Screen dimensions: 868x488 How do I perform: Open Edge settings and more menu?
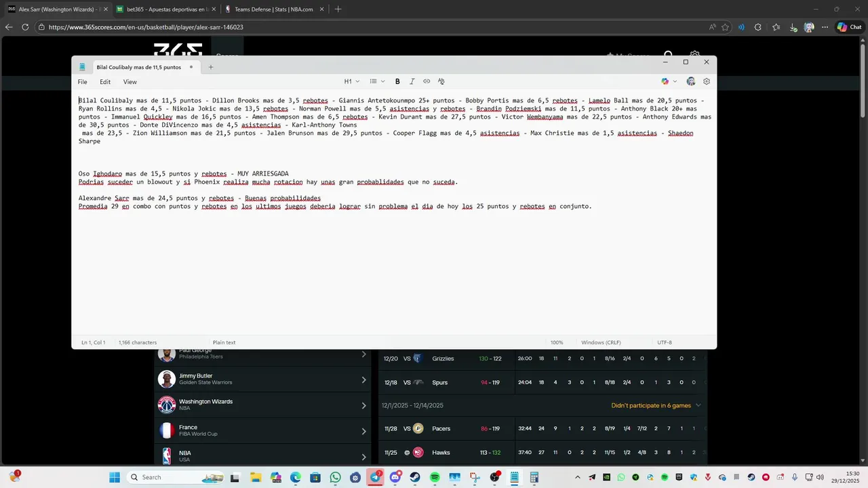tap(825, 27)
